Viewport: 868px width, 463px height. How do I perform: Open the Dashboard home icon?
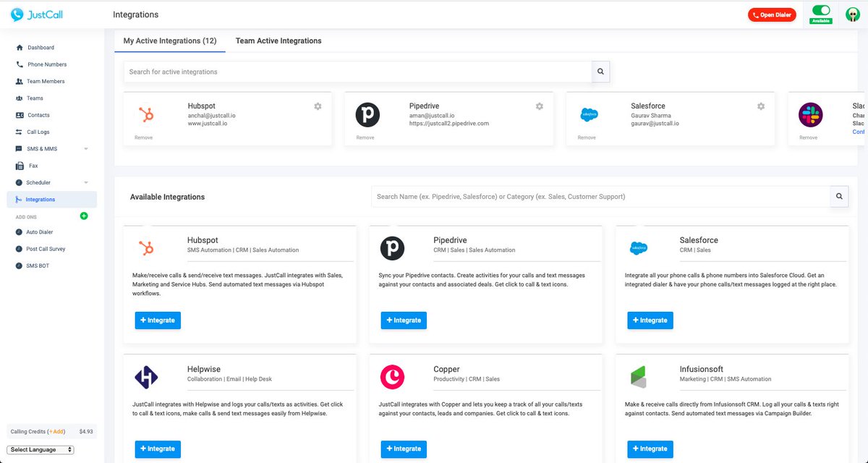[x=20, y=48]
